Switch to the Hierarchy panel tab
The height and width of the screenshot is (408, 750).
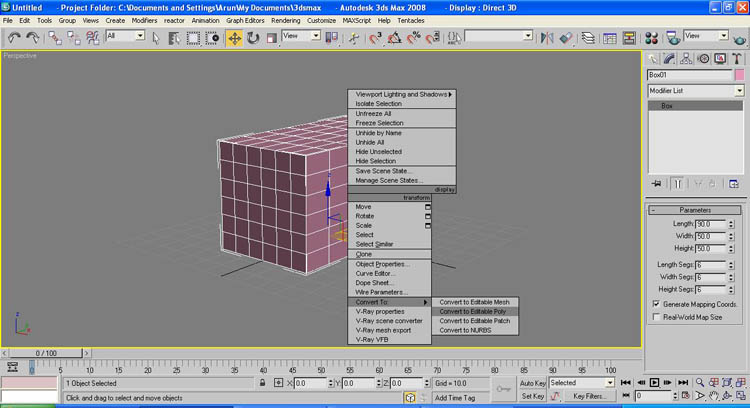(686, 59)
